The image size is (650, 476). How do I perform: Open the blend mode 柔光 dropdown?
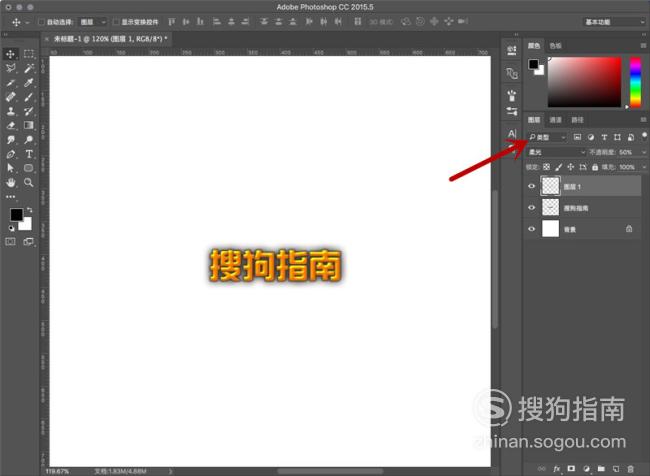(x=557, y=152)
